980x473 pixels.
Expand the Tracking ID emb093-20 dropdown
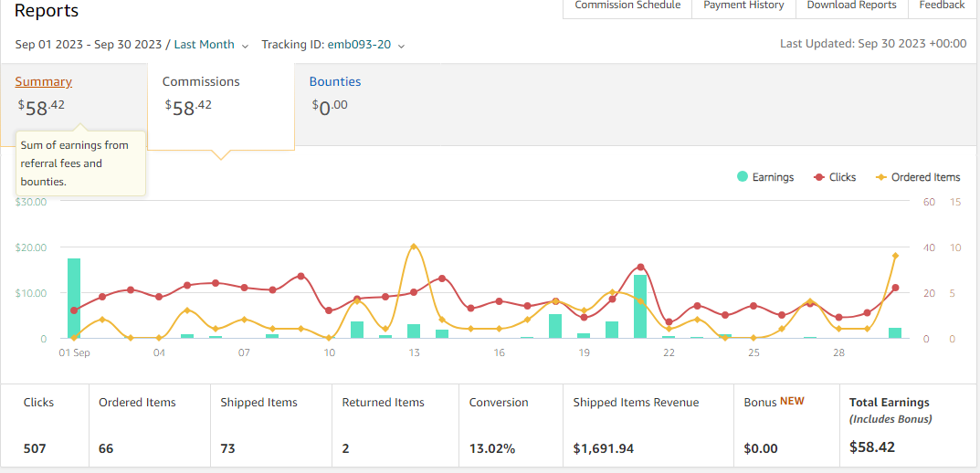[x=333, y=45]
